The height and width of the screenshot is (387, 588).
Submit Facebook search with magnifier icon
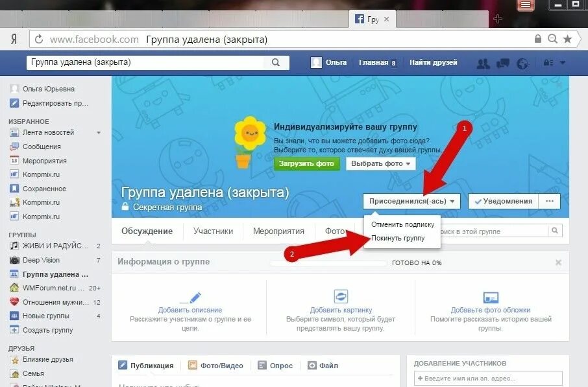276,63
